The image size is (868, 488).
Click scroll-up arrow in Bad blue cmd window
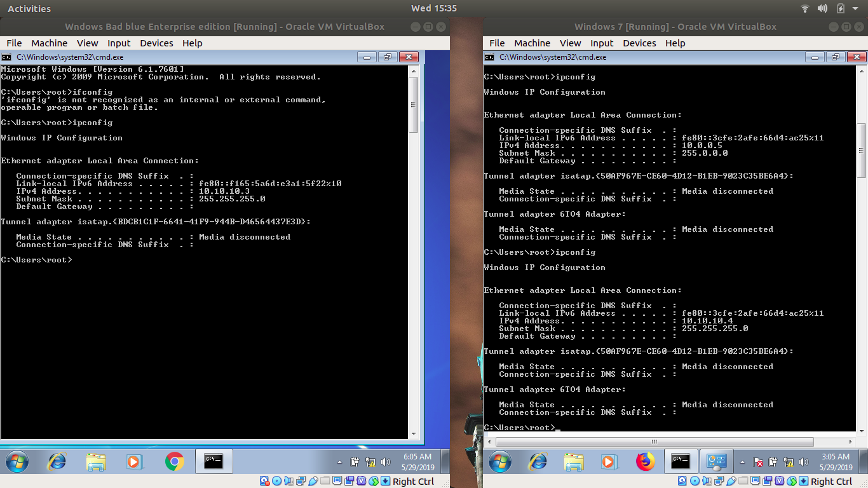coord(413,71)
